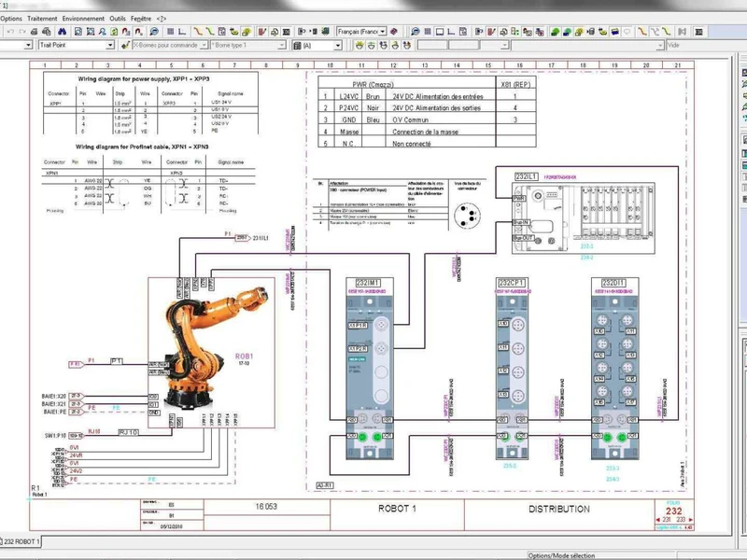This screenshot has height=560, width=747.
Task: Select the left orange wire drawing tool
Action: pyautogui.click(x=198, y=32)
